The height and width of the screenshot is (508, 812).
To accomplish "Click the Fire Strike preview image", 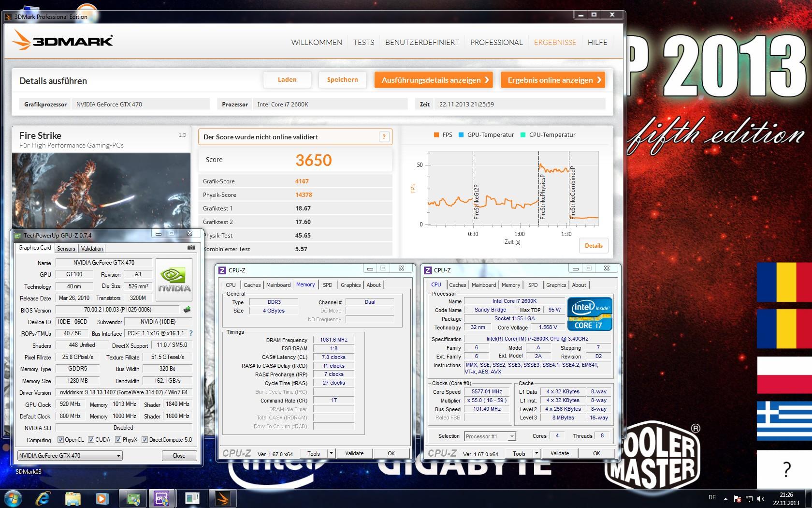I will (101, 191).
